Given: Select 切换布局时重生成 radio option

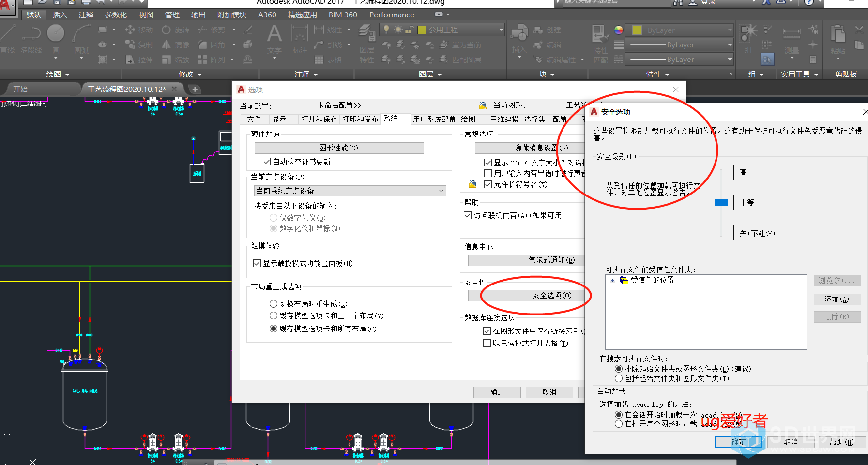Looking at the screenshot, I should [274, 304].
